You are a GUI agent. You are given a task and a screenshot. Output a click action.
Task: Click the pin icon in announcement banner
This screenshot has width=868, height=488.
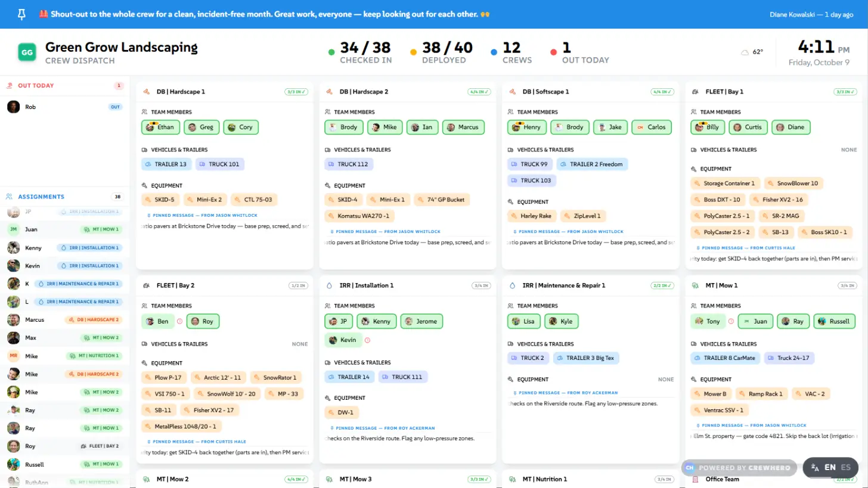21,14
